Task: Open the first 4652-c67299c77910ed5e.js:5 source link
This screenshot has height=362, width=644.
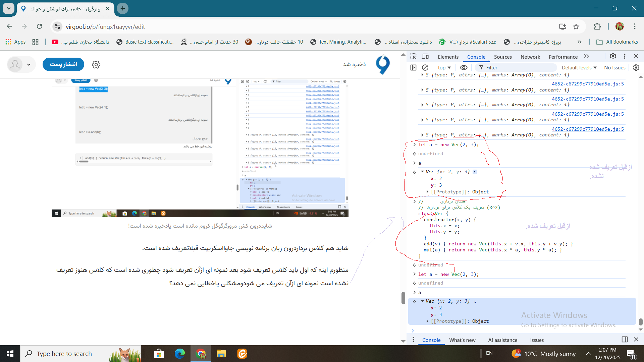Action: [588, 84]
